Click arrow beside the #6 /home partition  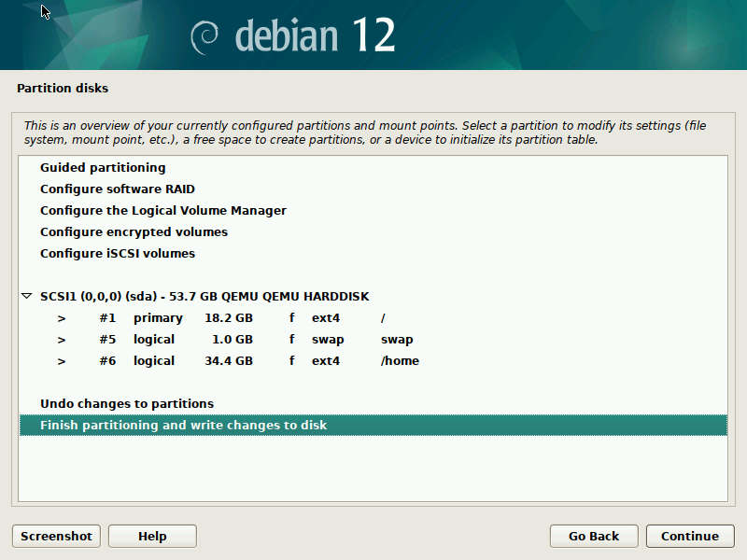[x=62, y=361]
